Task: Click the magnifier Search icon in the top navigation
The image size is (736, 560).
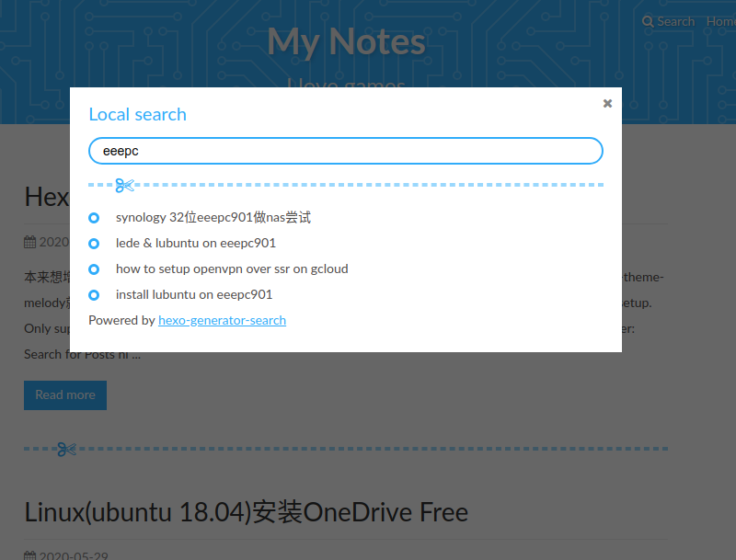Action: click(648, 21)
